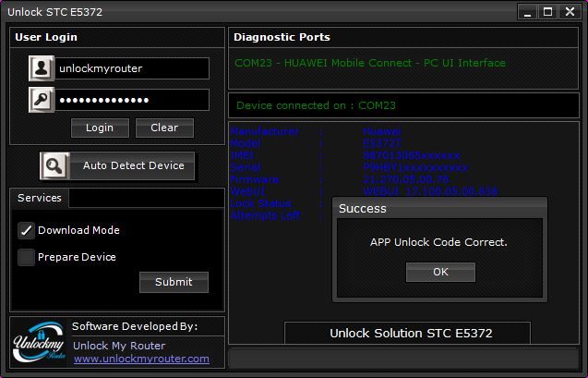The width and height of the screenshot is (588, 378).
Task: Click the Model row in device info
Action: 316,143
